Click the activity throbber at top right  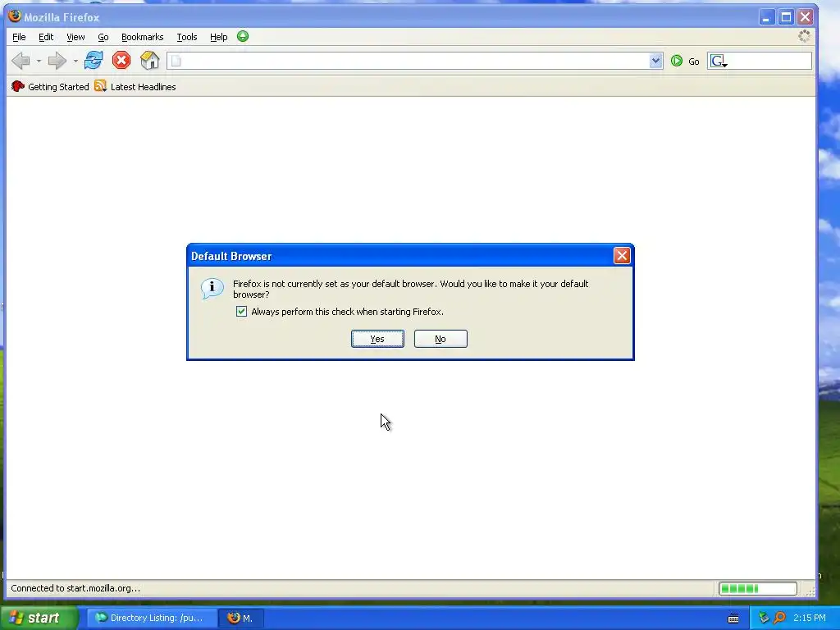pos(804,36)
